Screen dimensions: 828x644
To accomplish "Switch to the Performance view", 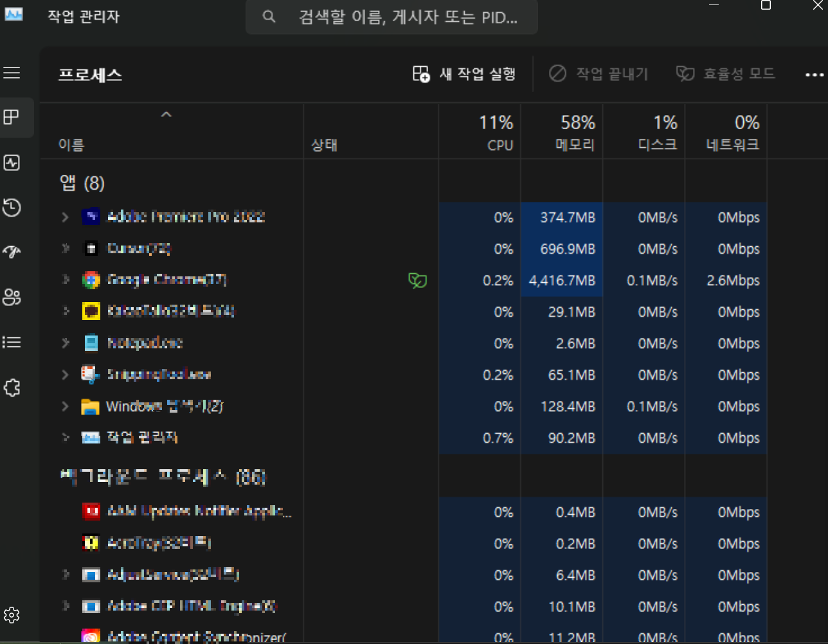I will 12,163.
